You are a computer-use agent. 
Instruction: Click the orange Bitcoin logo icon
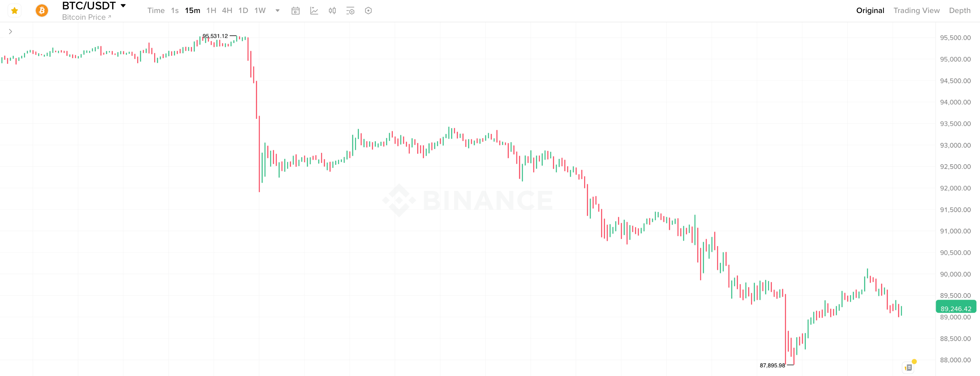coord(42,11)
